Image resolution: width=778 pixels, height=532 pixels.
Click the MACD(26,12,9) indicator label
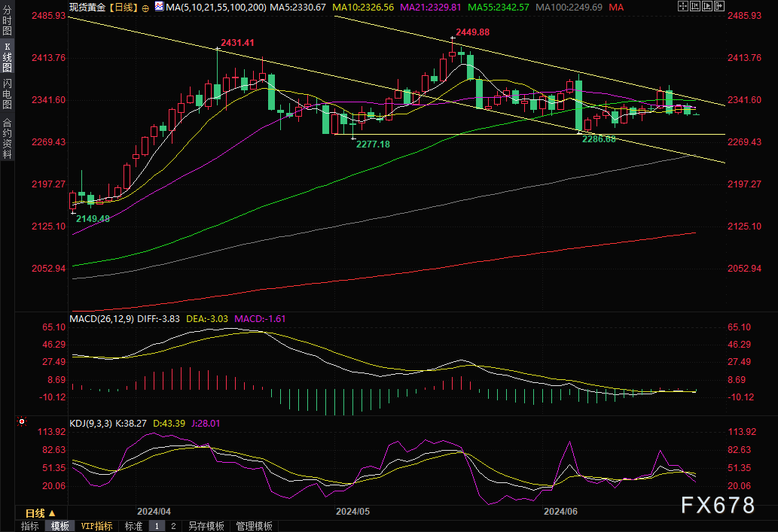[102, 318]
